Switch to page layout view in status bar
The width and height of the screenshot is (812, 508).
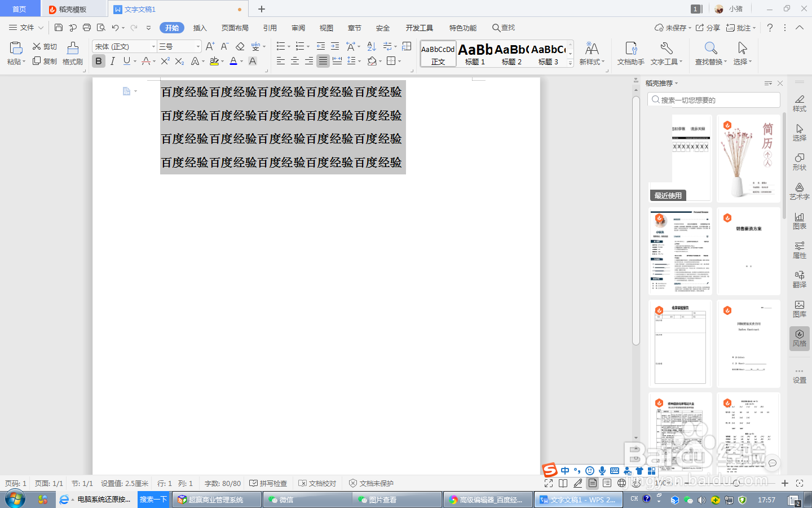592,483
